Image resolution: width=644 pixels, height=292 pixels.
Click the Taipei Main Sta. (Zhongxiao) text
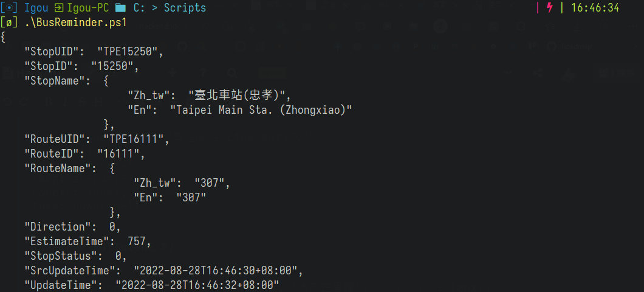(261, 110)
